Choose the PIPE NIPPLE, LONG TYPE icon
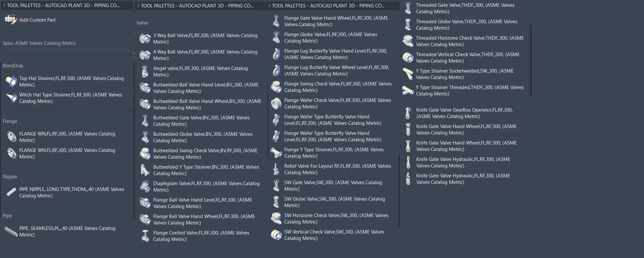Image resolution: width=644 pixels, height=258 pixels. click(12, 193)
